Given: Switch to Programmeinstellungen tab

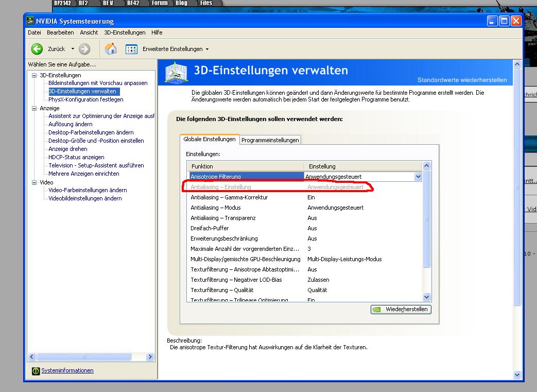Looking at the screenshot, I should pyautogui.click(x=270, y=140).
